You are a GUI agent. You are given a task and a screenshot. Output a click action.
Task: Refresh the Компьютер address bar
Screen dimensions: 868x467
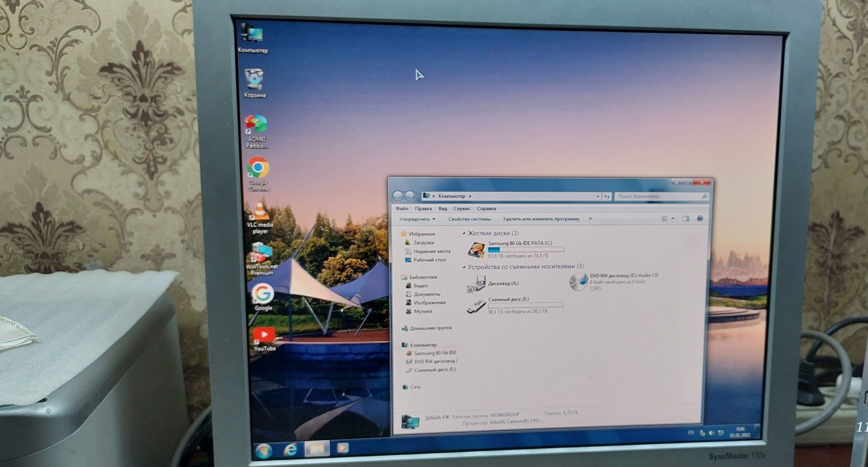(607, 196)
